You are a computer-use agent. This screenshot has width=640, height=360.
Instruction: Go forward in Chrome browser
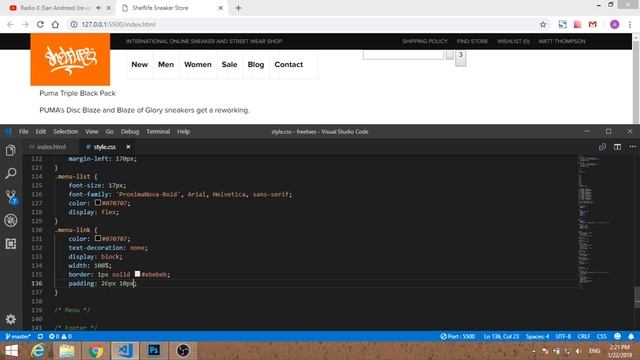(25, 24)
